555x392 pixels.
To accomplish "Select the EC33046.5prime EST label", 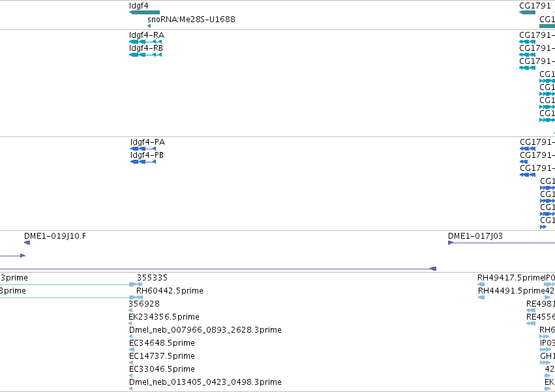I will tap(162, 369).
